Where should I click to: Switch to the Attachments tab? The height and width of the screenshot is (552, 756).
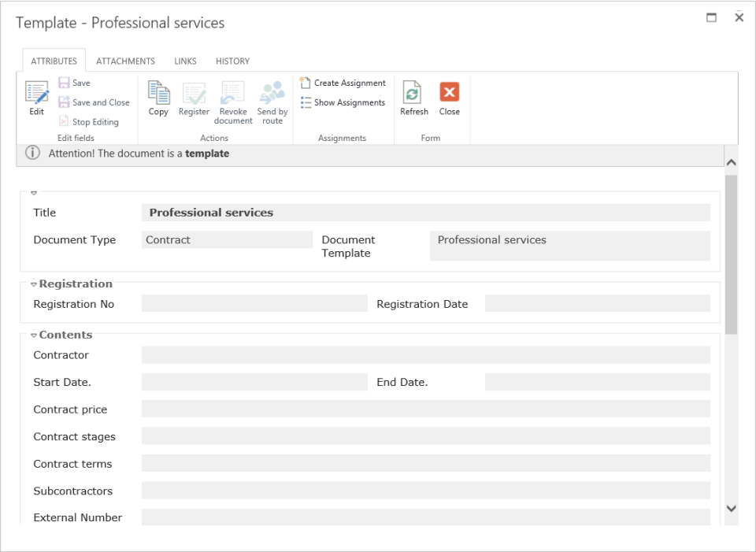click(125, 61)
